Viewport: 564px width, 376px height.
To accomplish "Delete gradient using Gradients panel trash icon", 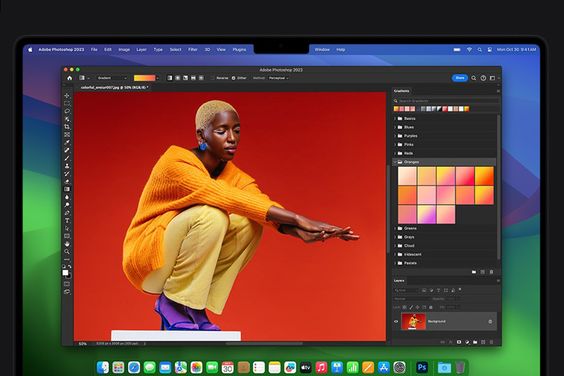I will tap(491, 272).
